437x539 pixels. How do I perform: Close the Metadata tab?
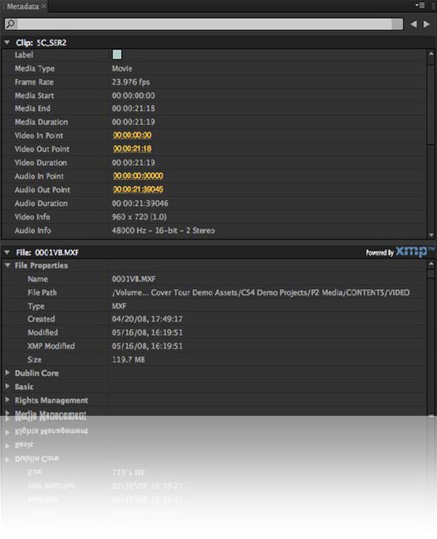[44, 6]
